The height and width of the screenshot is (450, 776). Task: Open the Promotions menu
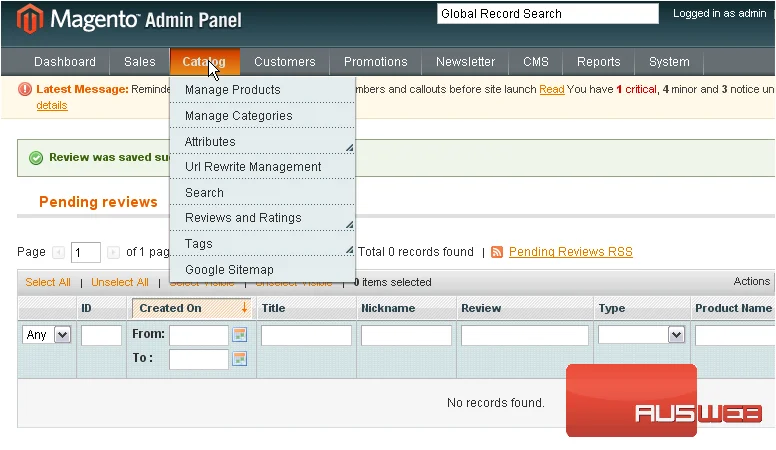(x=376, y=62)
